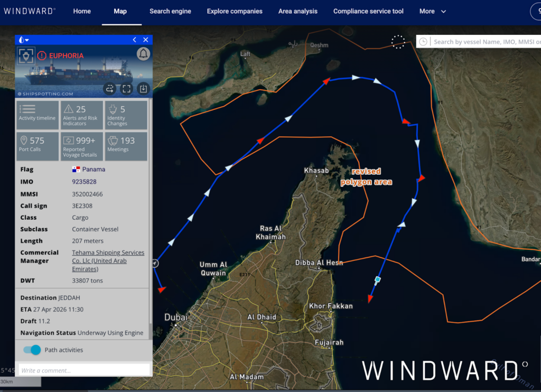The width and height of the screenshot is (541, 392).
Task: Click the Khasab map label
Action: [x=316, y=171]
